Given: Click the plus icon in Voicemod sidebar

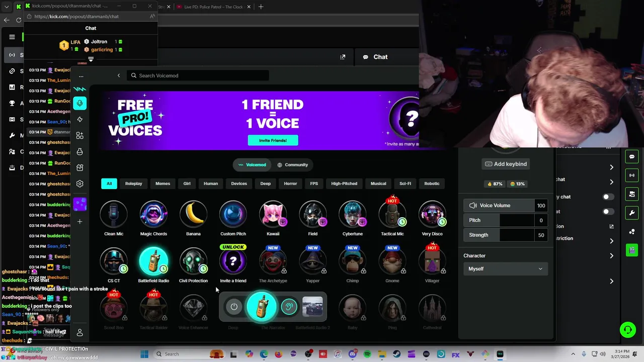Looking at the screenshot, I should [x=80, y=221].
